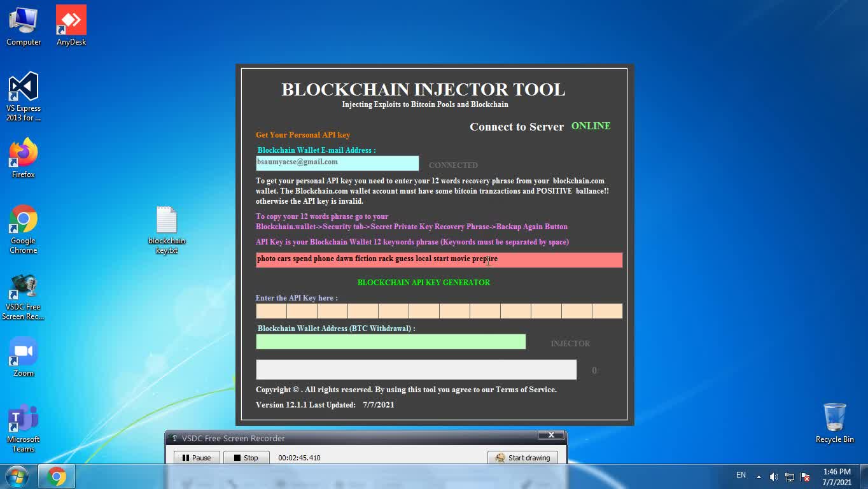868x489 pixels.
Task: Click the EN language indicator
Action: pyautogui.click(x=741, y=475)
